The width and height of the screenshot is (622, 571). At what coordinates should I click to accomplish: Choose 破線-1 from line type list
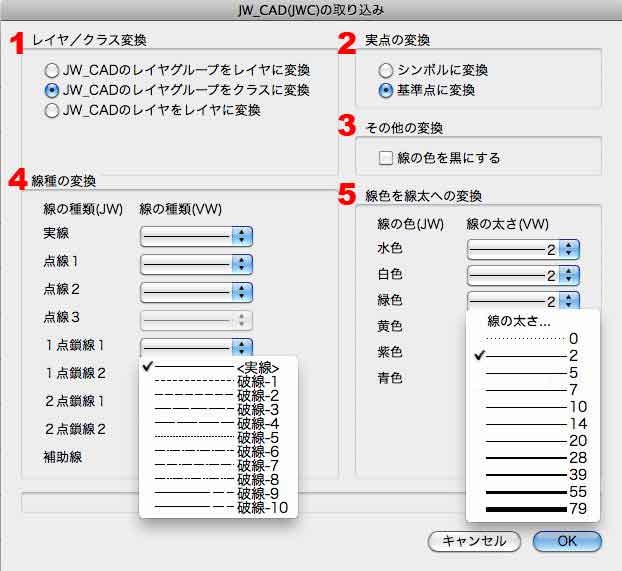220,381
